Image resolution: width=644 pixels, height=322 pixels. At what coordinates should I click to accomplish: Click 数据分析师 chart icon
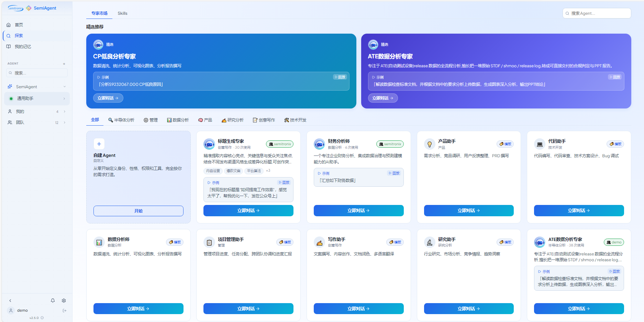pyautogui.click(x=99, y=242)
